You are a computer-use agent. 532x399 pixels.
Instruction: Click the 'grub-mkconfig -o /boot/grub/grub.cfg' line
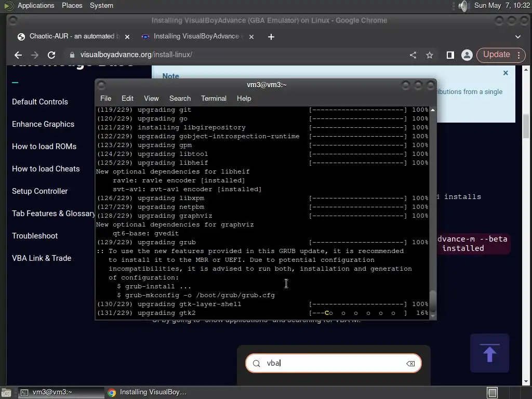click(196, 295)
